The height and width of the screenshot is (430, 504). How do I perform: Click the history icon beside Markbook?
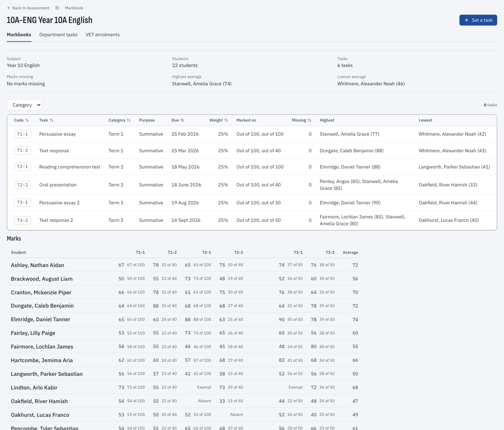pyautogui.click(x=57, y=8)
